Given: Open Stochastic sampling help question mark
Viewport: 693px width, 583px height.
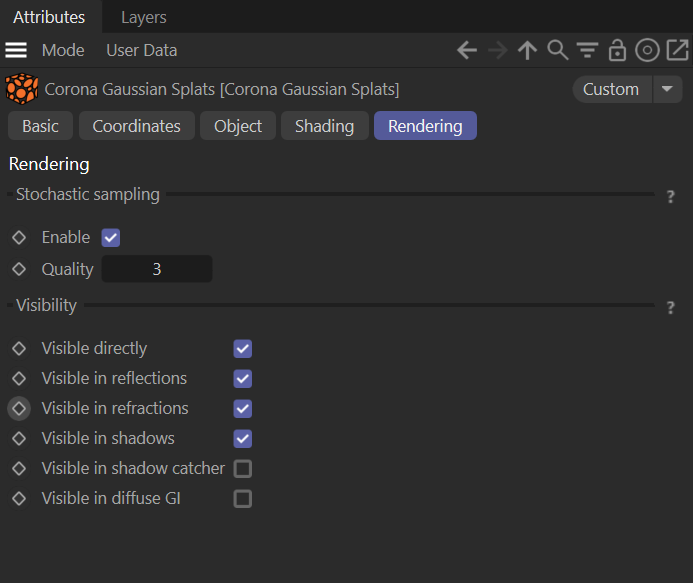Looking at the screenshot, I should [670, 196].
